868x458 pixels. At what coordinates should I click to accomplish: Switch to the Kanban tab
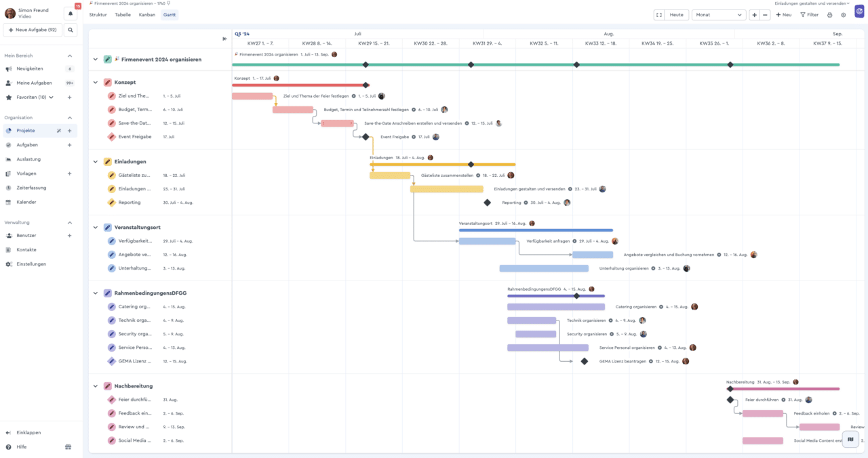(x=146, y=14)
